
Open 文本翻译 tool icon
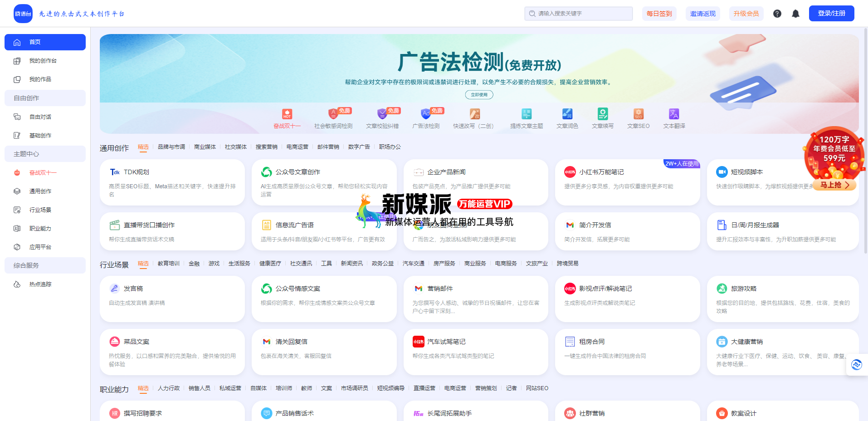tap(674, 114)
